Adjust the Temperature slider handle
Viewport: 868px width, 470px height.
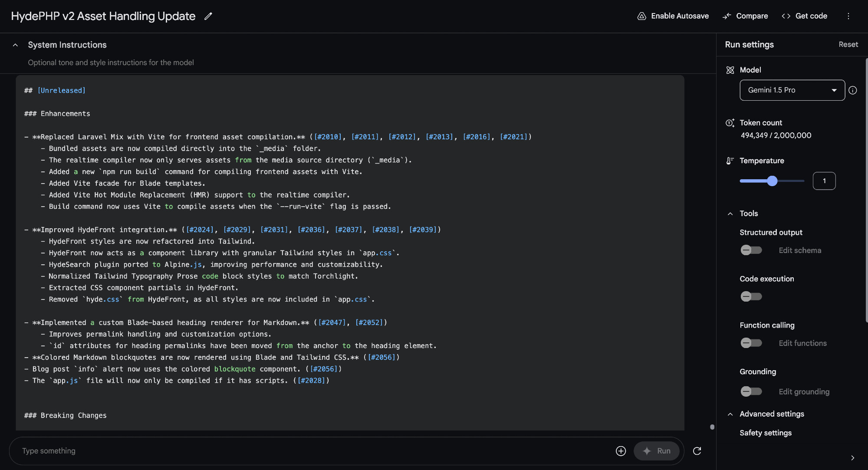click(772, 181)
